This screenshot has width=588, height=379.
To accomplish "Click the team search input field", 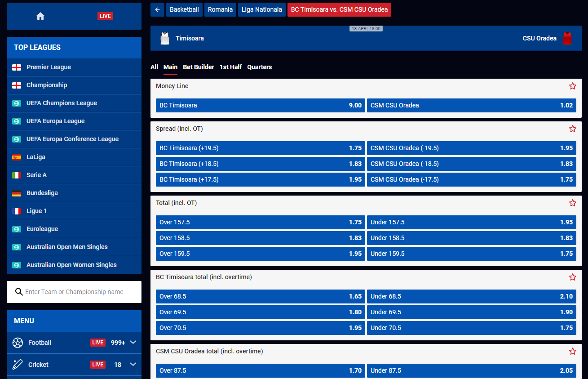I will coord(74,292).
